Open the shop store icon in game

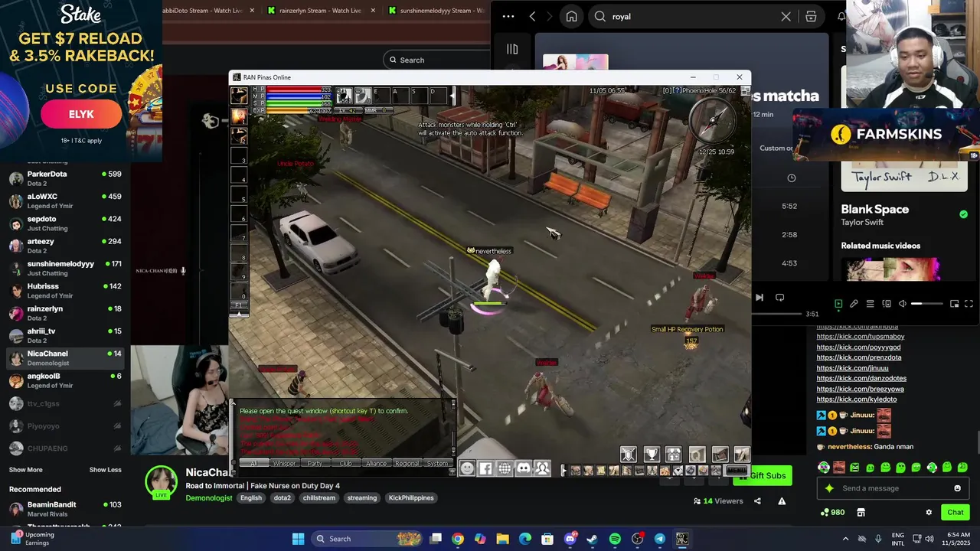pyautogui.click(x=674, y=455)
